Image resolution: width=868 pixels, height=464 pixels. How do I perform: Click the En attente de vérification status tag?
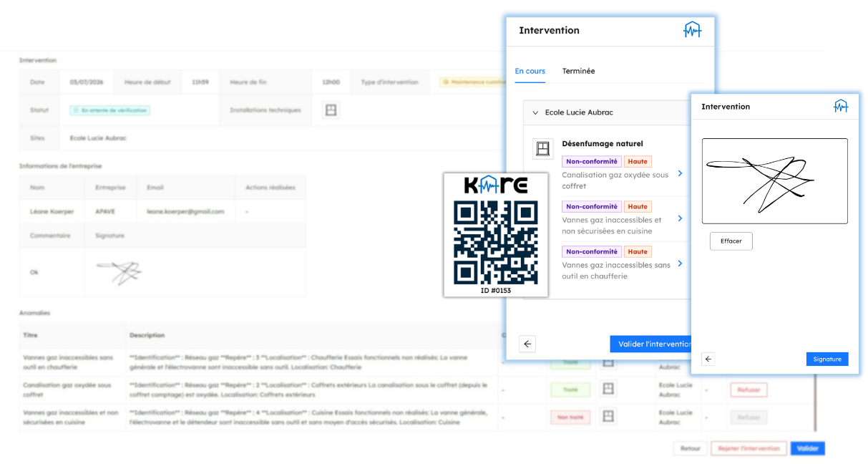pos(110,110)
